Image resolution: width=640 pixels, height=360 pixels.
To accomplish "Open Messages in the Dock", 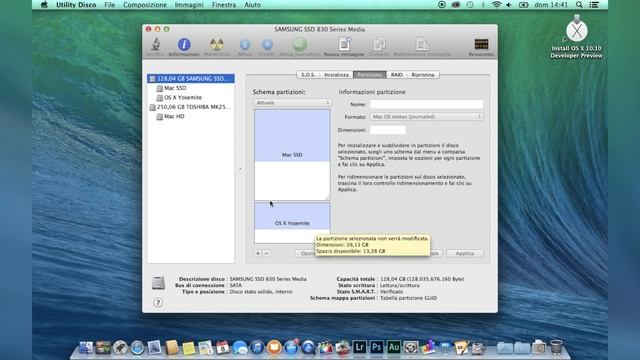I will [x=240, y=348].
